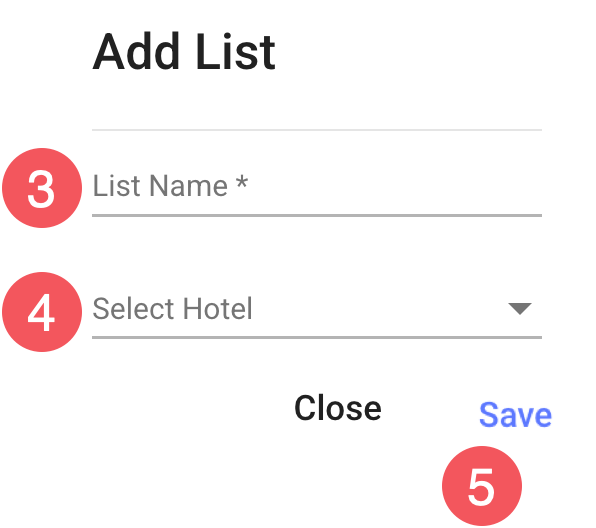The height and width of the screenshot is (528, 596).
Task: Click empty space right of List Name label
Action: coord(395,186)
